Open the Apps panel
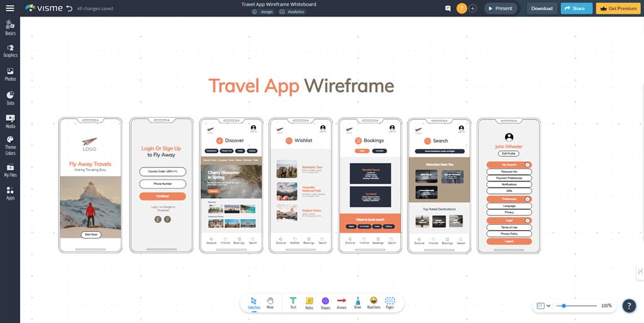Screen dimensions: 644x323 click(x=10, y=193)
